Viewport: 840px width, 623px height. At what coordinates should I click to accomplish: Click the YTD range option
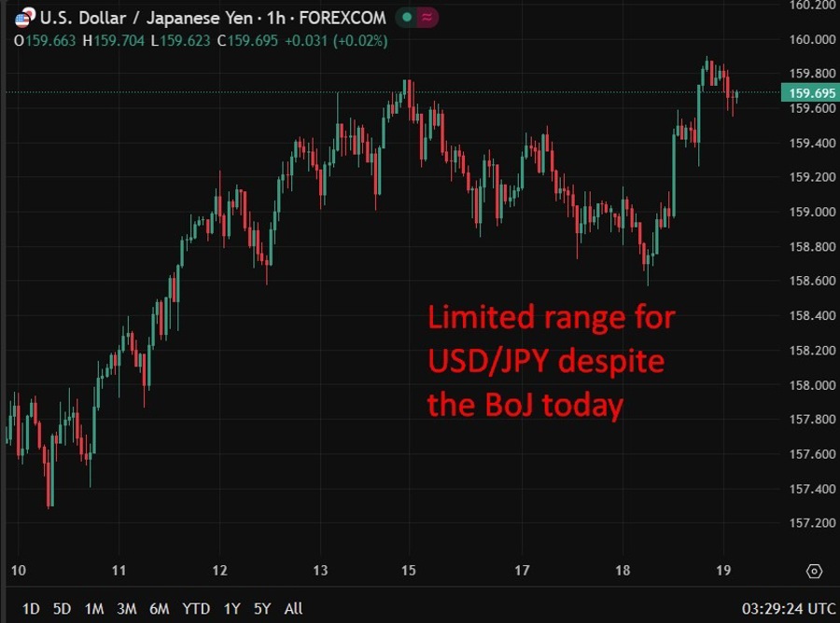(195, 608)
